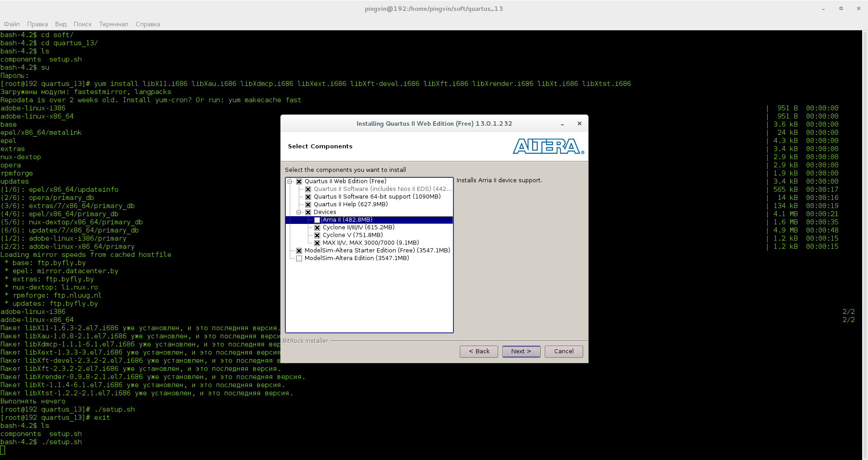Deselect Quartus II Help (627.9MB)
The image size is (868, 460).
point(308,204)
